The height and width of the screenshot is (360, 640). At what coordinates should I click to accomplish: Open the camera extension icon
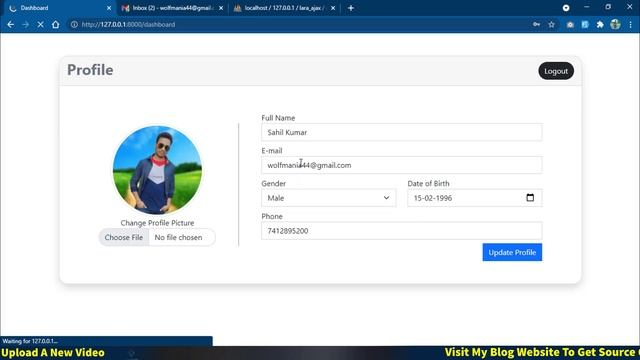pyautogui.click(x=570, y=24)
